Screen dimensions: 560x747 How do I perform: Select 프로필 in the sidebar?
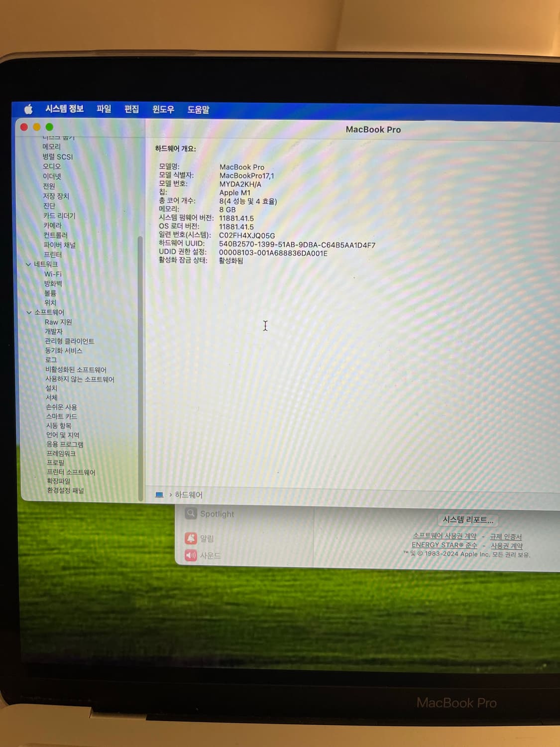(56, 463)
